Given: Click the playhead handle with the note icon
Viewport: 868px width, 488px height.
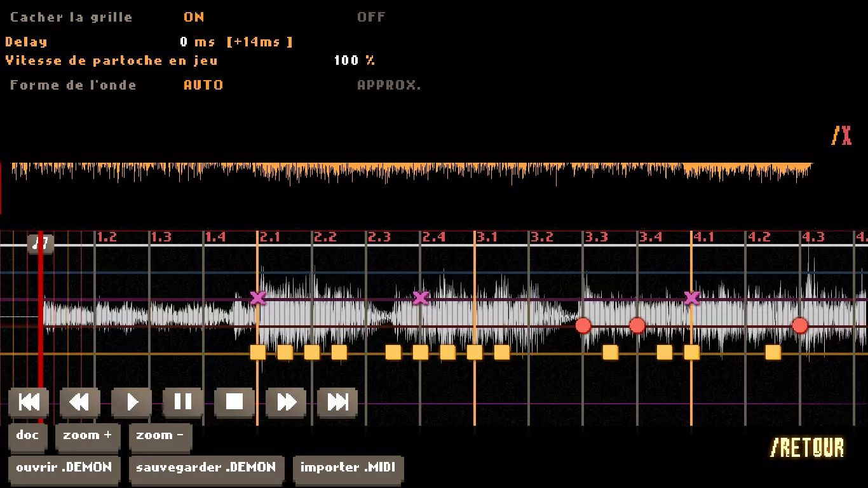Looking at the screenshot, I should [41, 243].
